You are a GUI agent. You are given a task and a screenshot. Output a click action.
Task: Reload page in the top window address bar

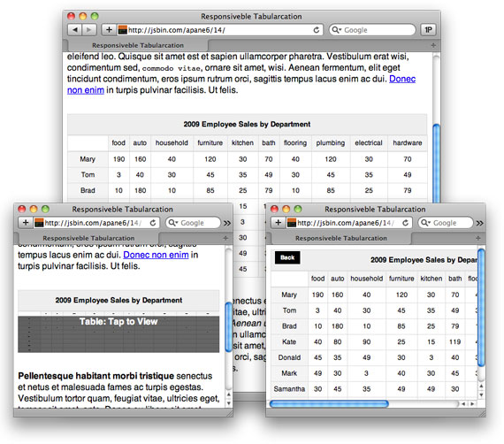coord(317,30)
